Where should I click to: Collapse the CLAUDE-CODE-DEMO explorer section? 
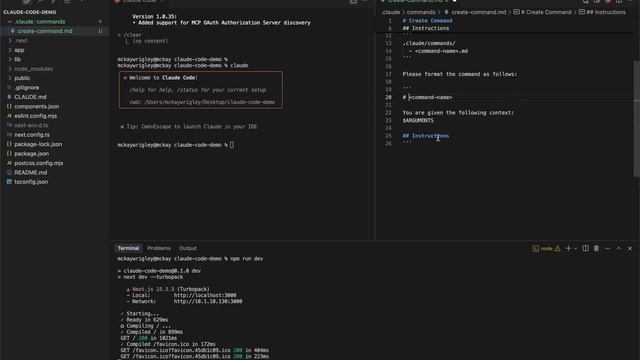pyautogui.click(x=29, y=12)
